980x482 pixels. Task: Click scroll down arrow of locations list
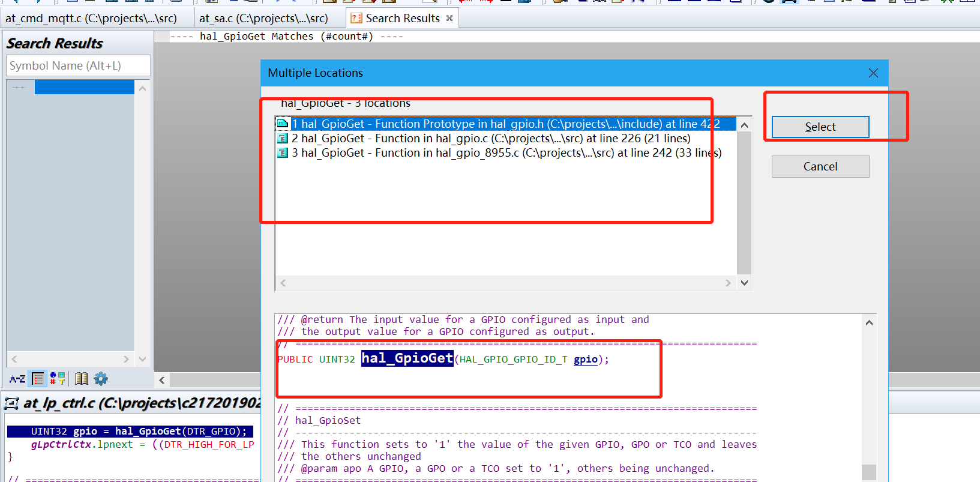744,283
